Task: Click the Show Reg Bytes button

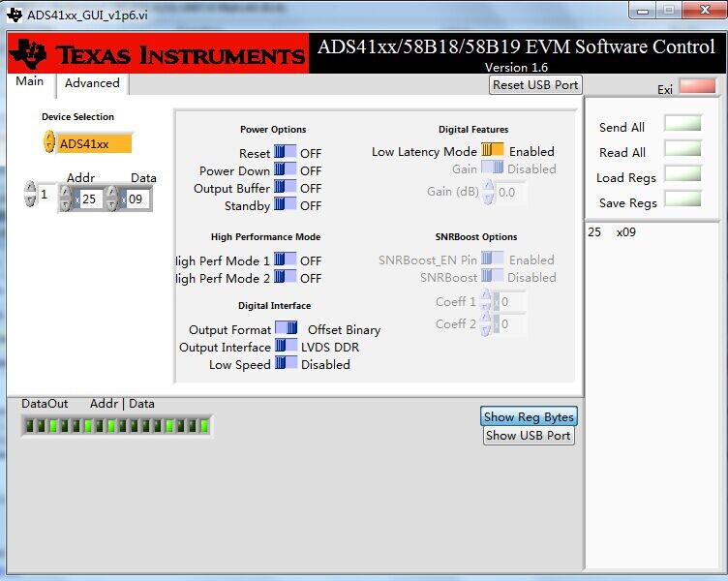Action: pos(530,416)
